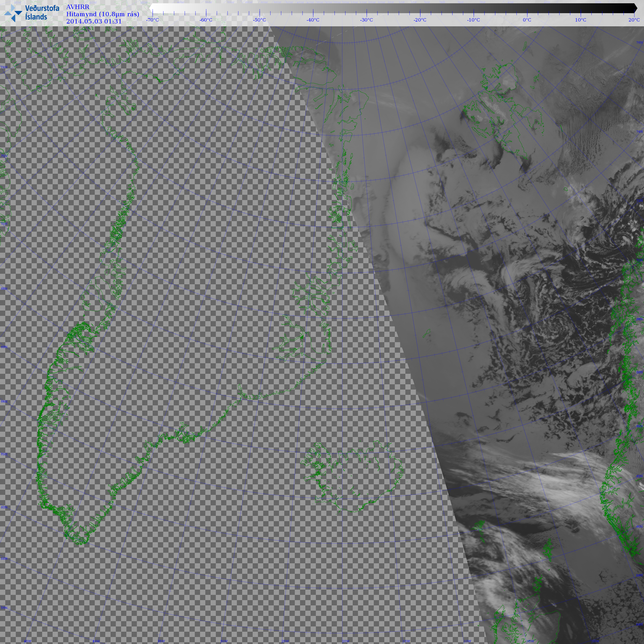This screenshot has height=644, width=644.
Task: Click the black right arrow of colorbar
Action: click(x=635, y=8)
